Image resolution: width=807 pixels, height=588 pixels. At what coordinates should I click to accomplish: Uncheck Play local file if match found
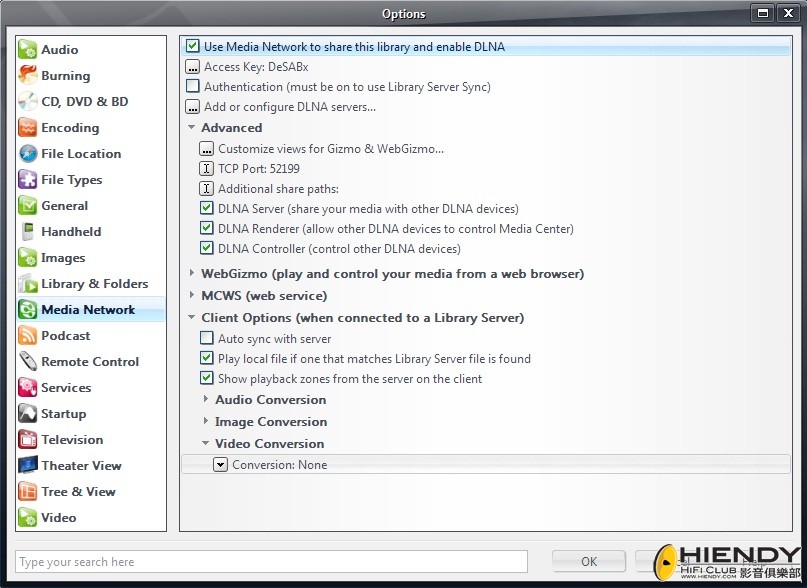pos(206,358)
